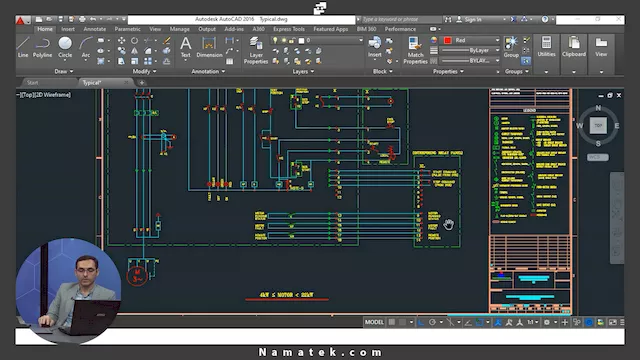Click the Stretch tool icon
Image resolution: width=640 pixels, height=360 pixels.
[121, 61]
